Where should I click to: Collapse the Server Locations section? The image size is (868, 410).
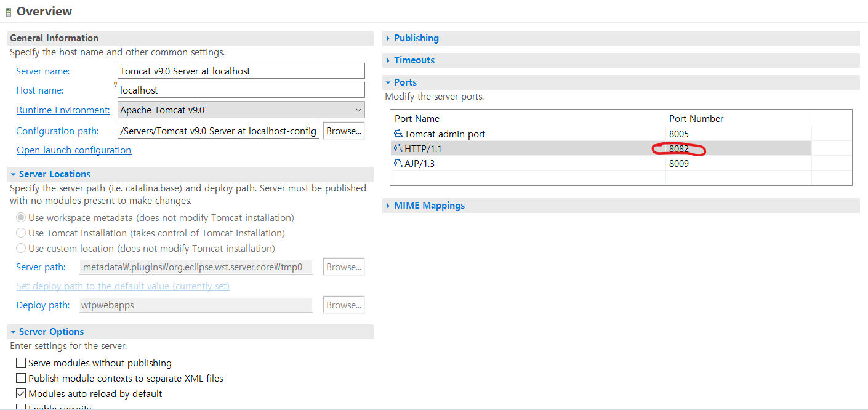[13, 174]
